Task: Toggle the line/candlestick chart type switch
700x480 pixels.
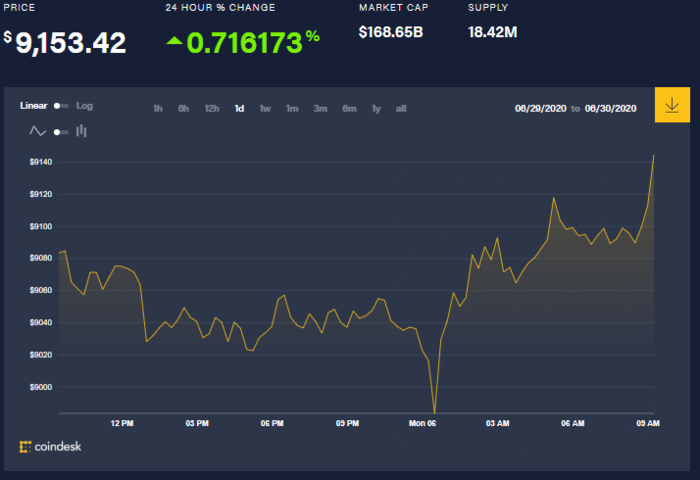Action: [60, 131]
